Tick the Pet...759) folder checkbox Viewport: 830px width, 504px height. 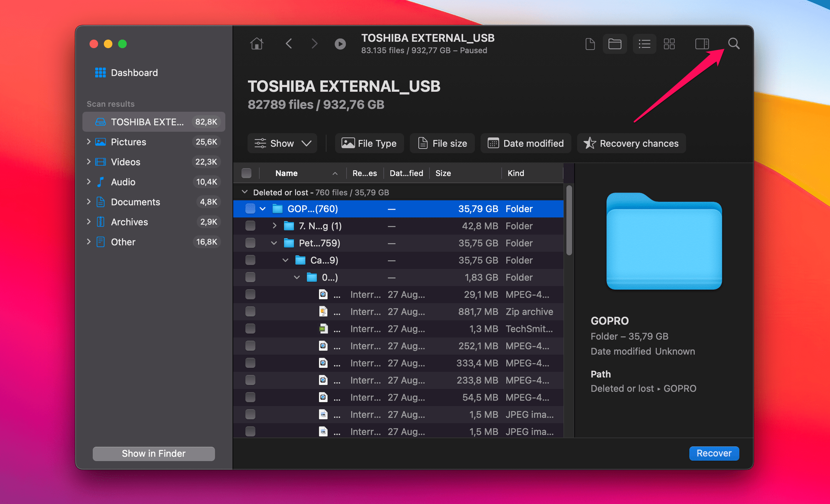pos(250,243)
